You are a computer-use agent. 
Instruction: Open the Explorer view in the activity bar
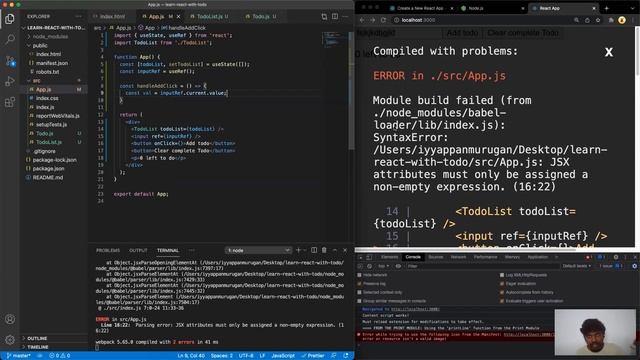pos(10,19)
